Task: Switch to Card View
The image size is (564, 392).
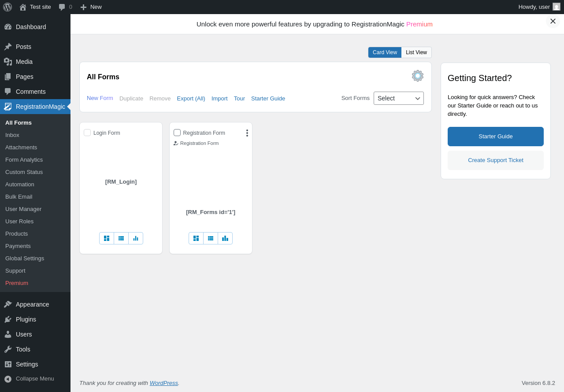Action: [x=385, y=52]
